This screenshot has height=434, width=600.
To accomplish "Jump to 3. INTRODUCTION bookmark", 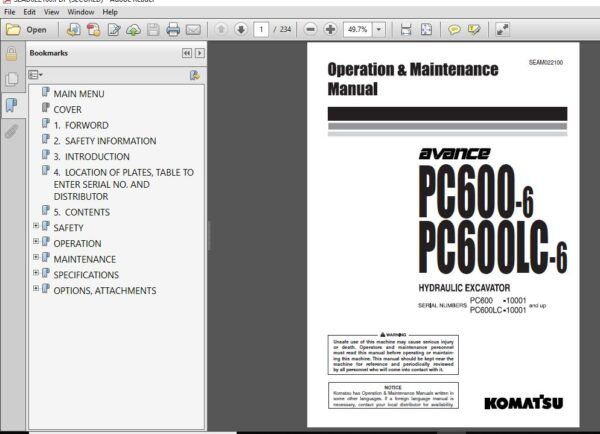I will 91,157.
